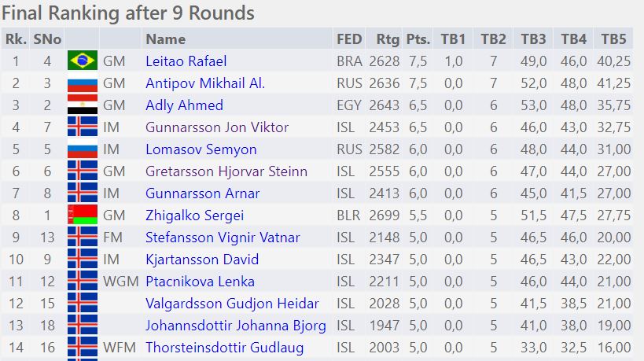Open the Adly Ahmed player link
Viewport: 644px width, 361px height.
(x=184, y=105)
